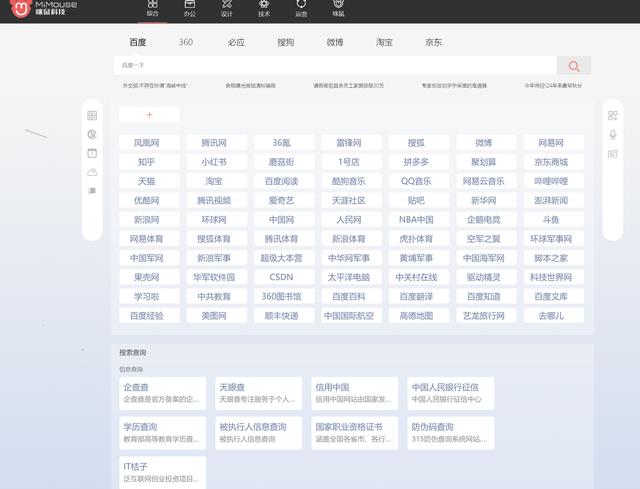This screenshot has width=640, height=489.
Task: Open the 贴吧 link
Action: pos(419,200)
